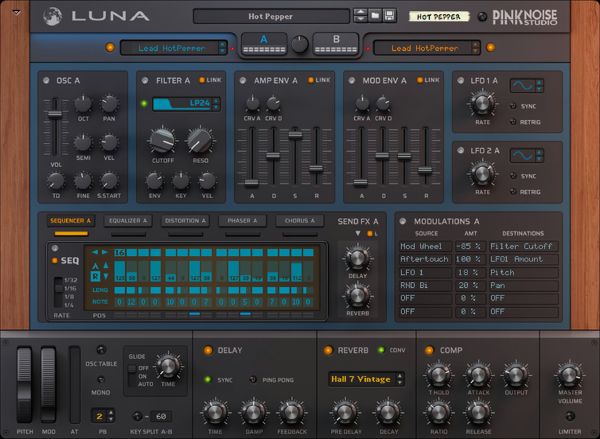Screen dimensions: 600x439
Task: Click the MOD ENV A release slider
Action: 425,170
